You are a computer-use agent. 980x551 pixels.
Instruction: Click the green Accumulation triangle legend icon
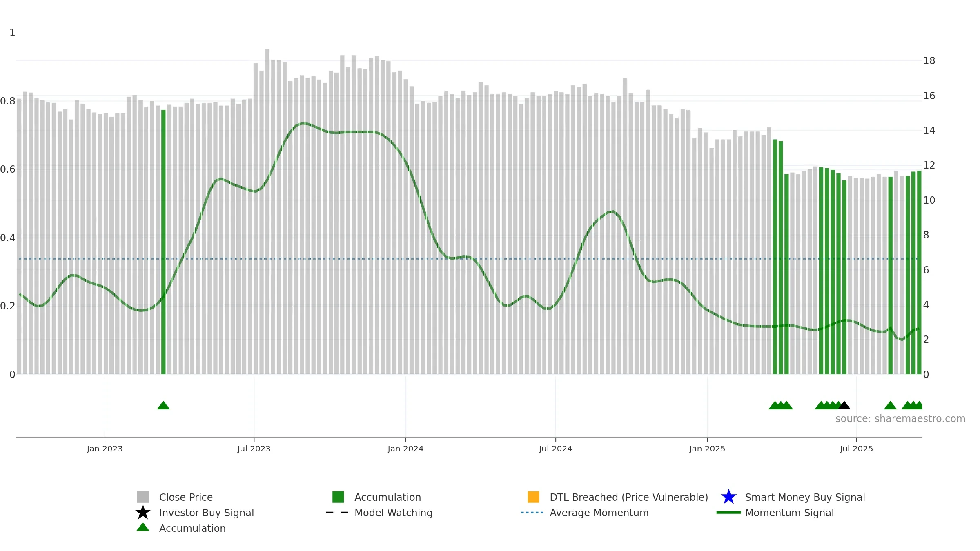[x=143, y=527]
